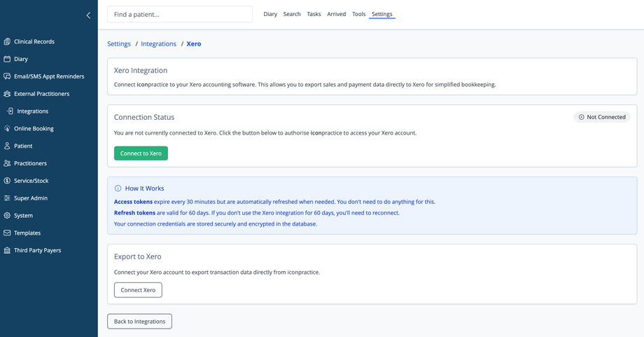The image size is (644, 337).
Task: Click the Practitioners group icon
Action: point(7,163)
